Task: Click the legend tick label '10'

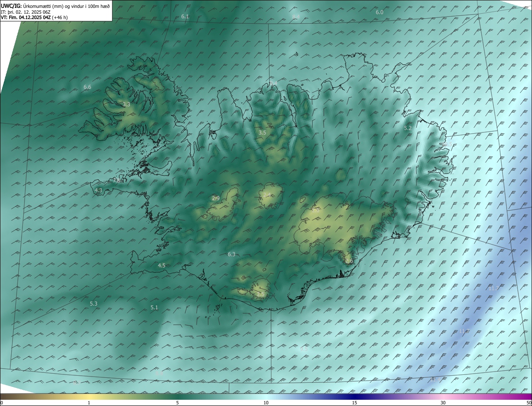Action: click(266, 403)
